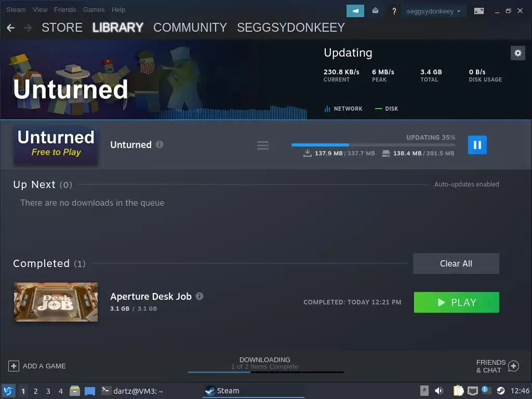Open Friends & Chat icon
The height and width of the screenshot is (399, 532).
click(513, 366)
